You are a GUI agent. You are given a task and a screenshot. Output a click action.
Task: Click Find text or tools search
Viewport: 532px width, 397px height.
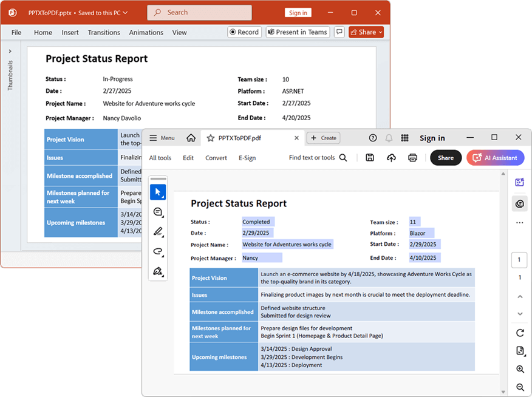pyautogui.click(x=318, y=158)
